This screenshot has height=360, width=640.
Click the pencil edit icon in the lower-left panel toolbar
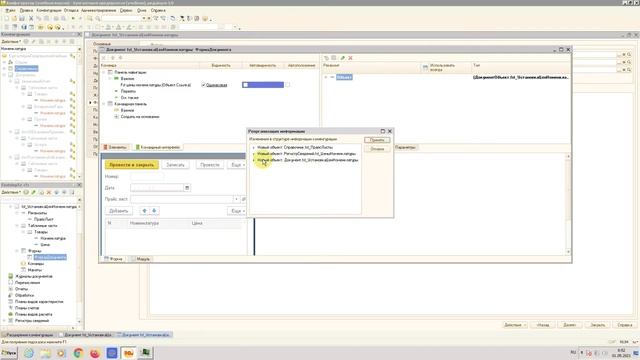coord(34,192)
